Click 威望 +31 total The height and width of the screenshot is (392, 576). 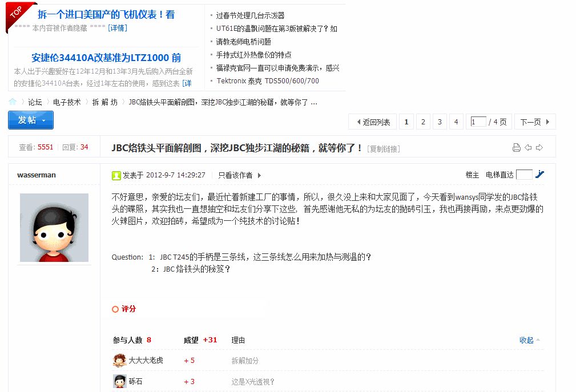[200, 340]
